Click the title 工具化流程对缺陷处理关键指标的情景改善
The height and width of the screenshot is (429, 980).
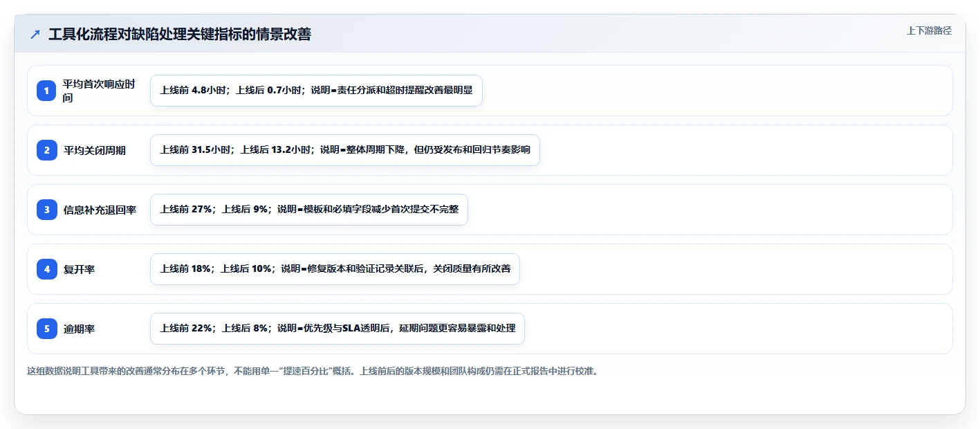[180, 35]
